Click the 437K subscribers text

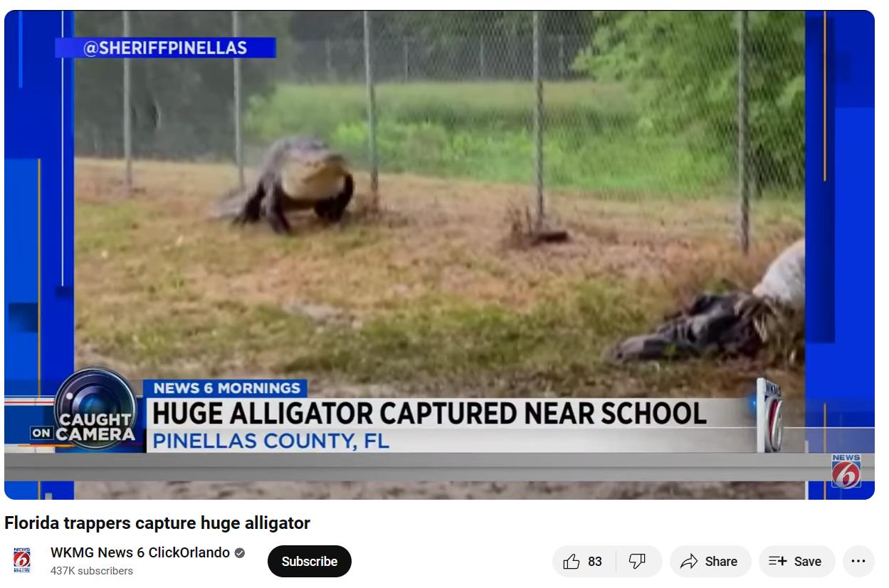click(x=92, y=571)
